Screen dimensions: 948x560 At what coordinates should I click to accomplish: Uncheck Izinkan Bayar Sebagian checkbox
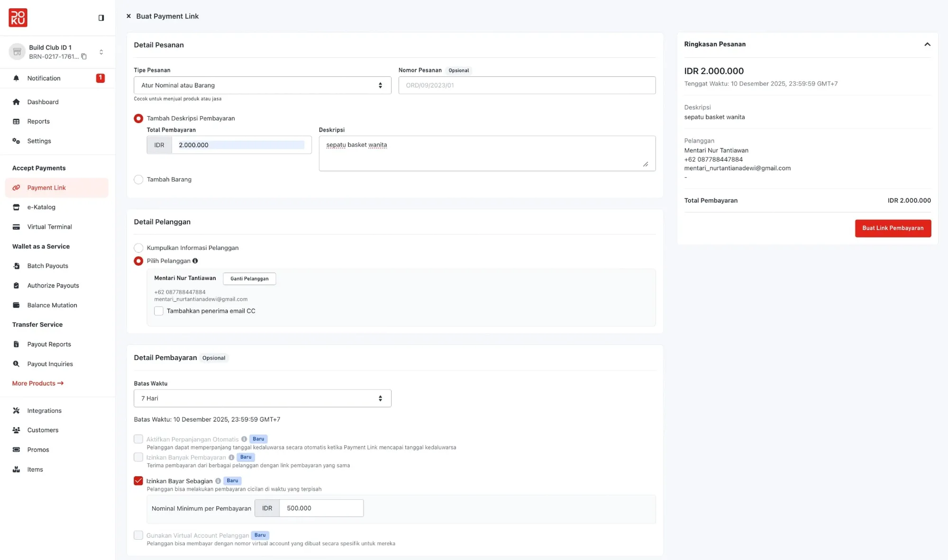[x=138, y=481]
